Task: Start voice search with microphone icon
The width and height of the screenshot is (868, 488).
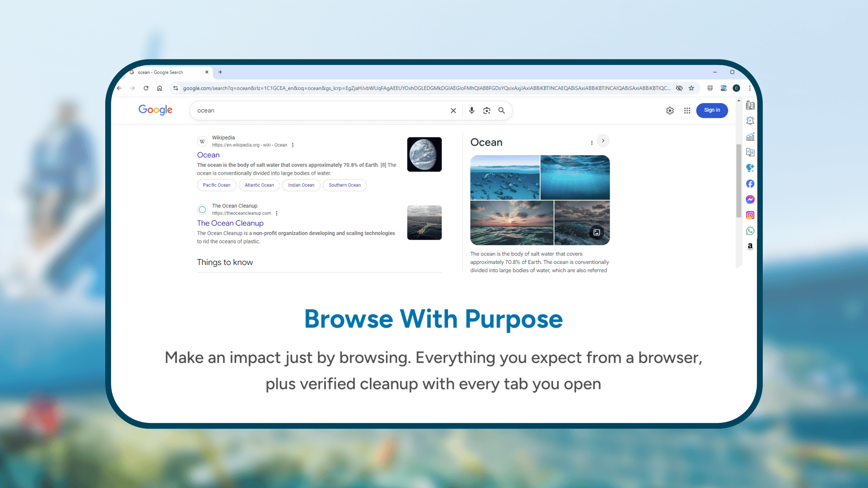Action: 472,111
